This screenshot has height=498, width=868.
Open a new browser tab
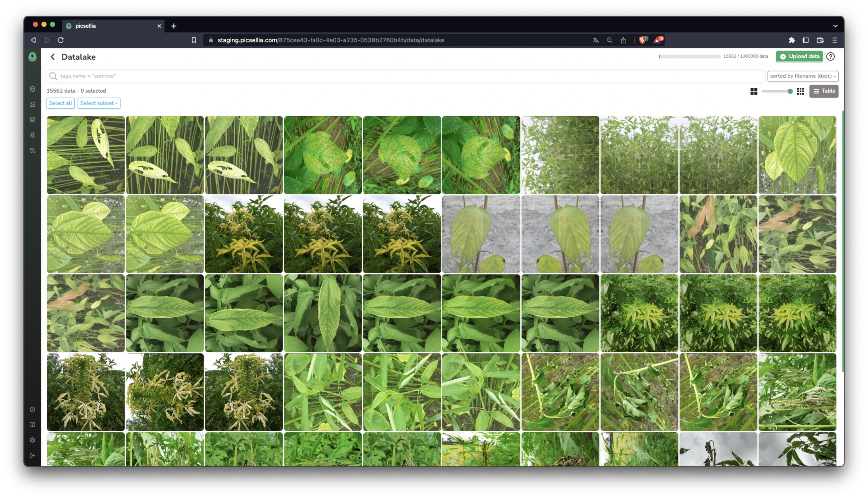click(174, 26)
